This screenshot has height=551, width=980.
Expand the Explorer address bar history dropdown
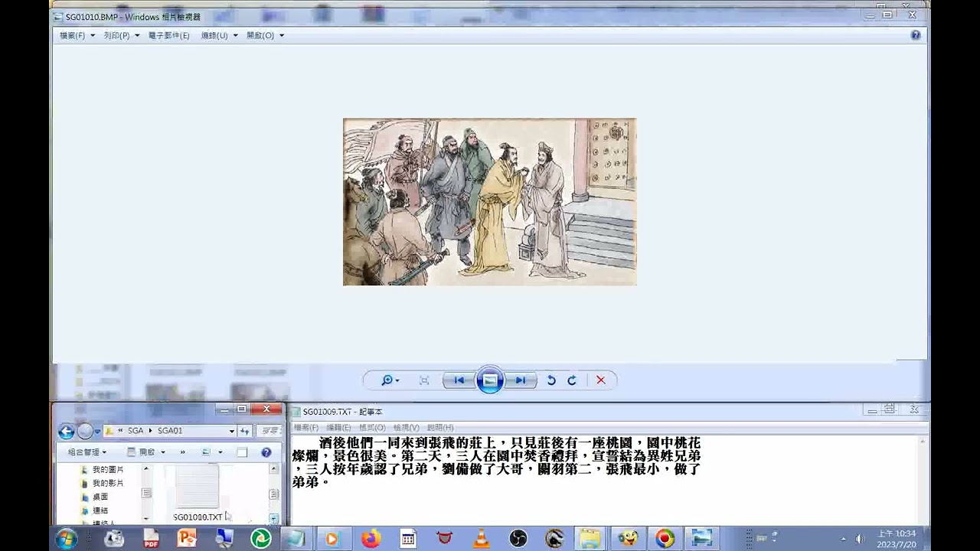(231, 431)
